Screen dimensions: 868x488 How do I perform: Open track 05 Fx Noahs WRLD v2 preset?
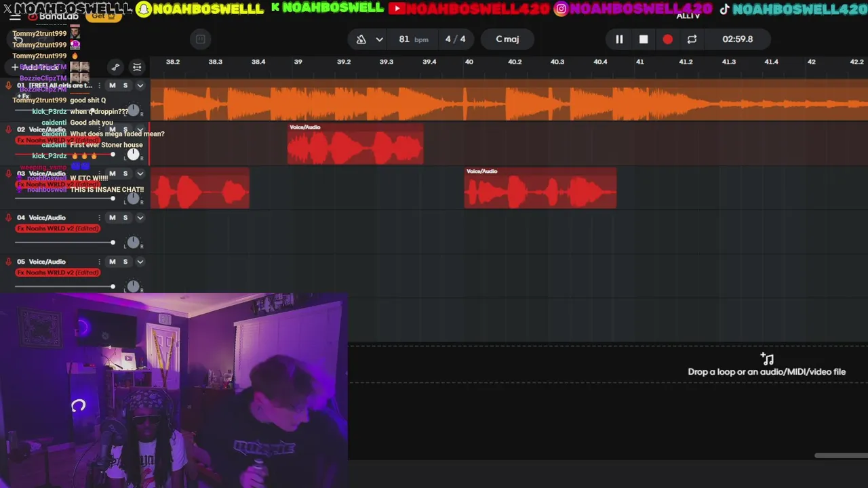58,272
